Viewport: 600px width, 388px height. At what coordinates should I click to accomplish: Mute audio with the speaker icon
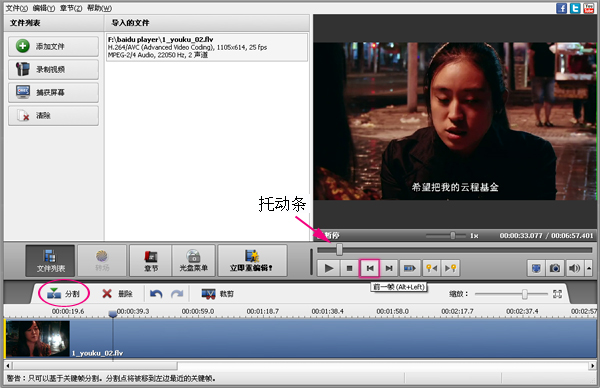click(574, 268)
